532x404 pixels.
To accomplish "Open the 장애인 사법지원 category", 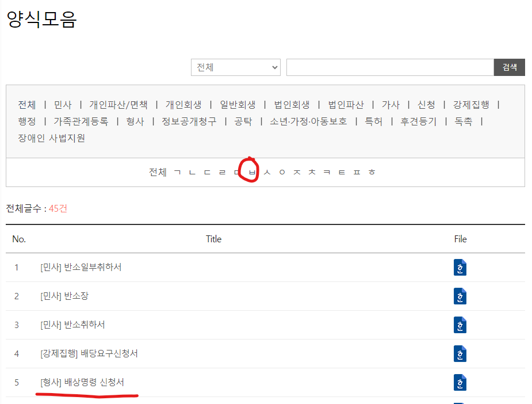I will [51, 138].
